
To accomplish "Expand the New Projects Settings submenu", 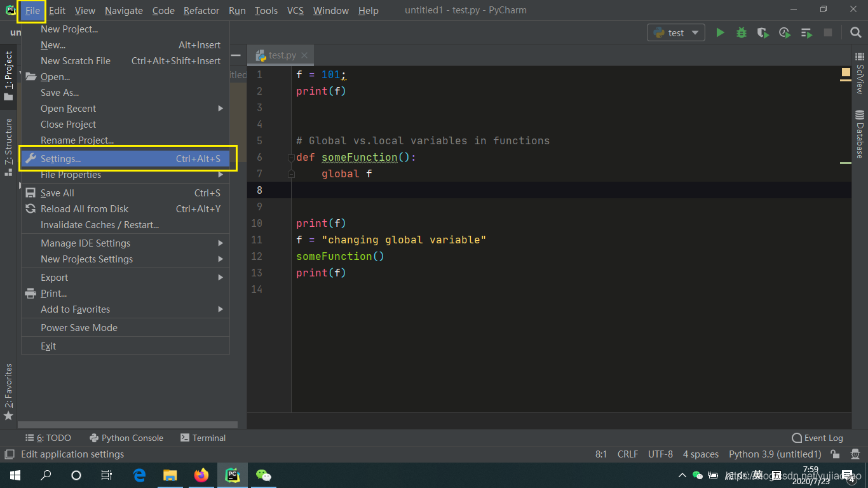I will click(x=126, y=259).
